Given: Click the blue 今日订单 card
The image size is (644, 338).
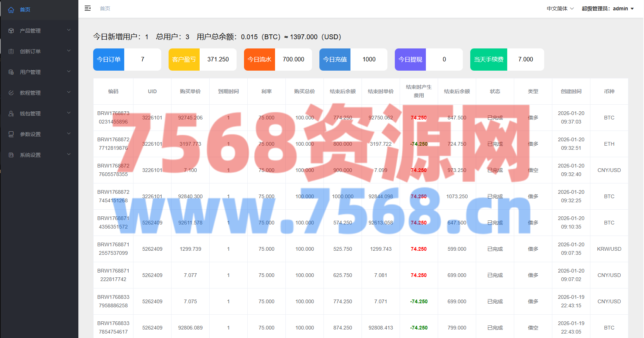Looking at the screenshot, I should click(109, 60).
